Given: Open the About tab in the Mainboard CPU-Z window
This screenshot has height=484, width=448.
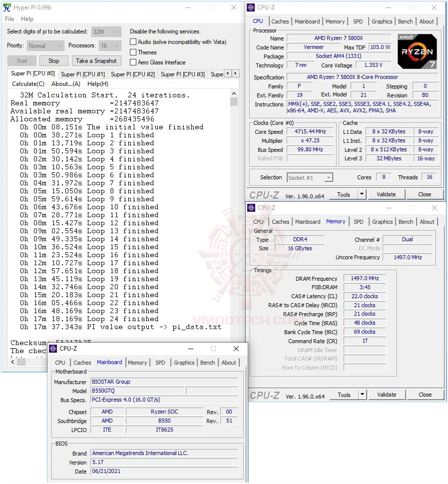Looking at the screenshot, I should 229,363.
